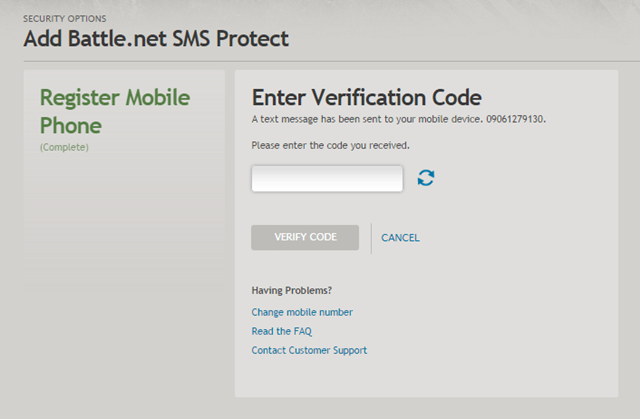This screenshot has width=640, height=419.
Task: Click the Having Problems? heading
Action: (291, 290)
